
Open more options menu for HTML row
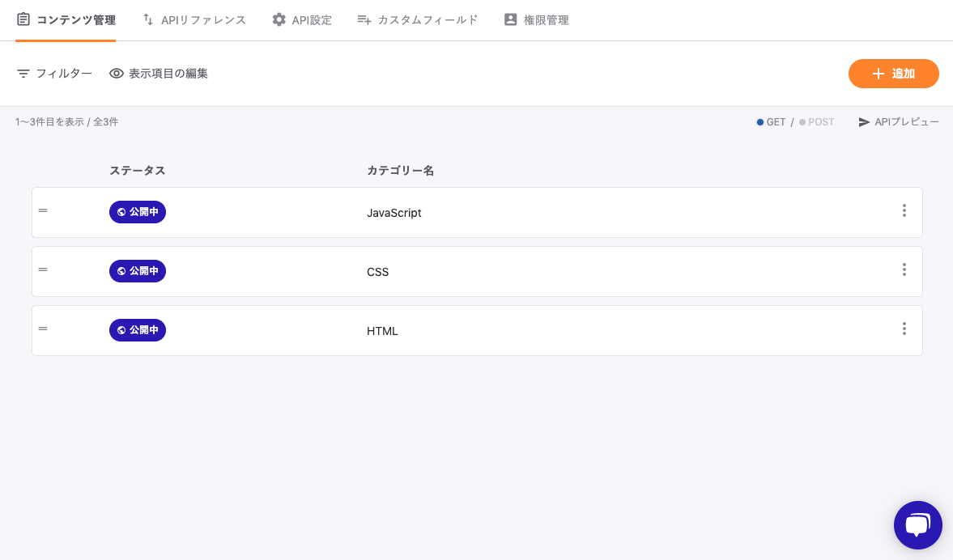(904, 329)
